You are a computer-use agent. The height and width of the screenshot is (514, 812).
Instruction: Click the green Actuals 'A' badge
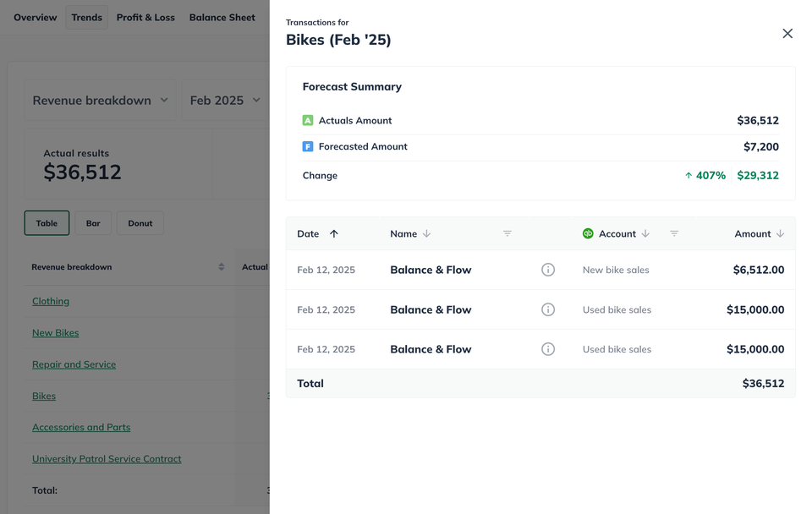click(308, 120)
